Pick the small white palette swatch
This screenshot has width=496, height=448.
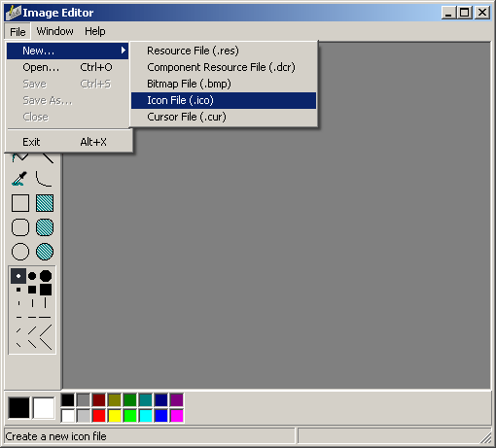tap(68, 416)
